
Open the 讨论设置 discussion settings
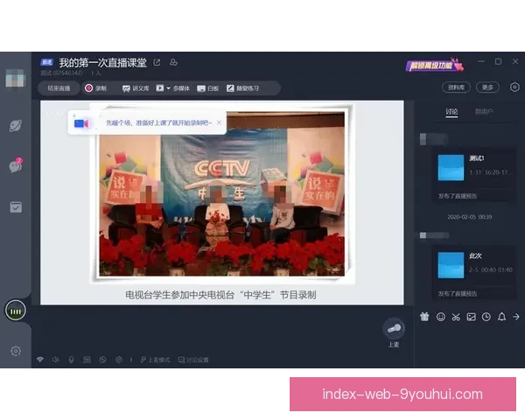[193, 360]
